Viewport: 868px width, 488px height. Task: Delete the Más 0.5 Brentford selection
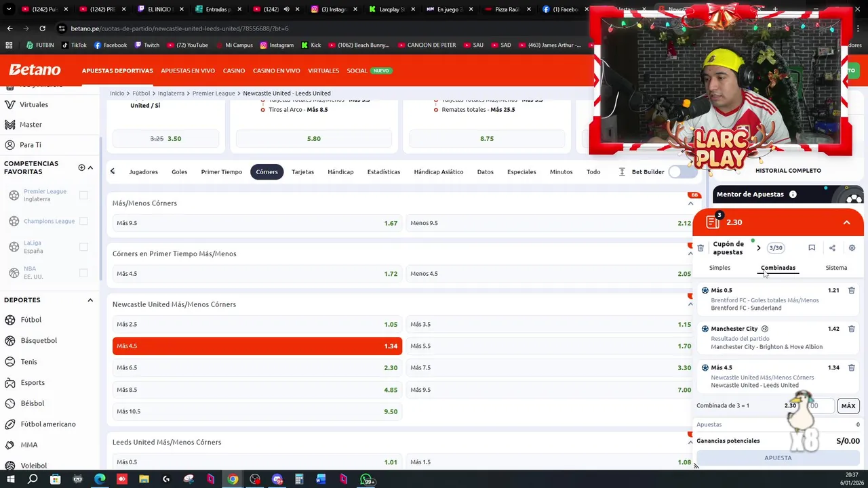click(851, 290)
